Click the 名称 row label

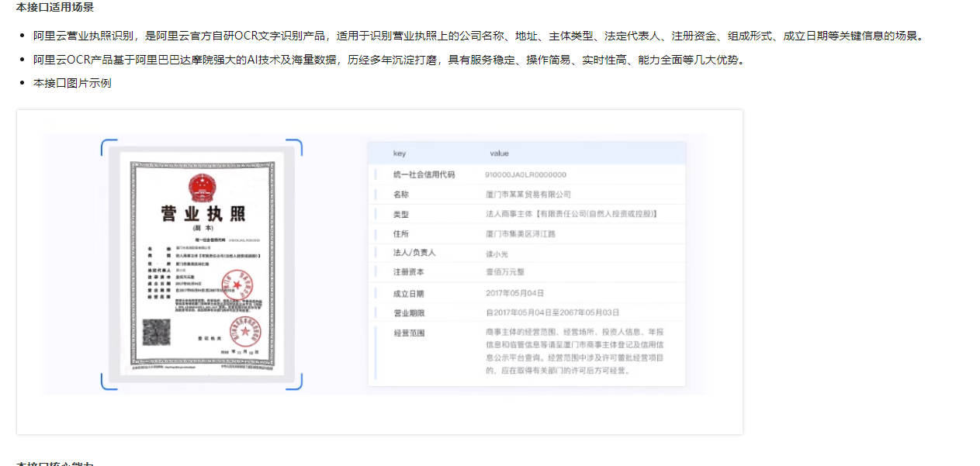point(401,195)
